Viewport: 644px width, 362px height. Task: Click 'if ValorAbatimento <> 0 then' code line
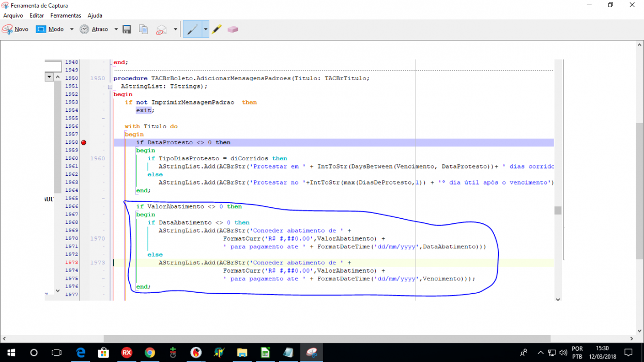(x=189, y=207)
